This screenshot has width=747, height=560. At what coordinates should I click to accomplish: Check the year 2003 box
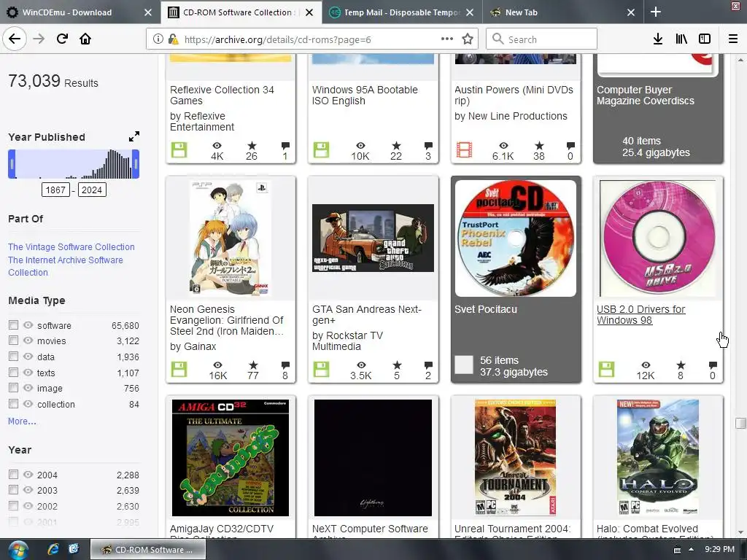coord(13,489)
